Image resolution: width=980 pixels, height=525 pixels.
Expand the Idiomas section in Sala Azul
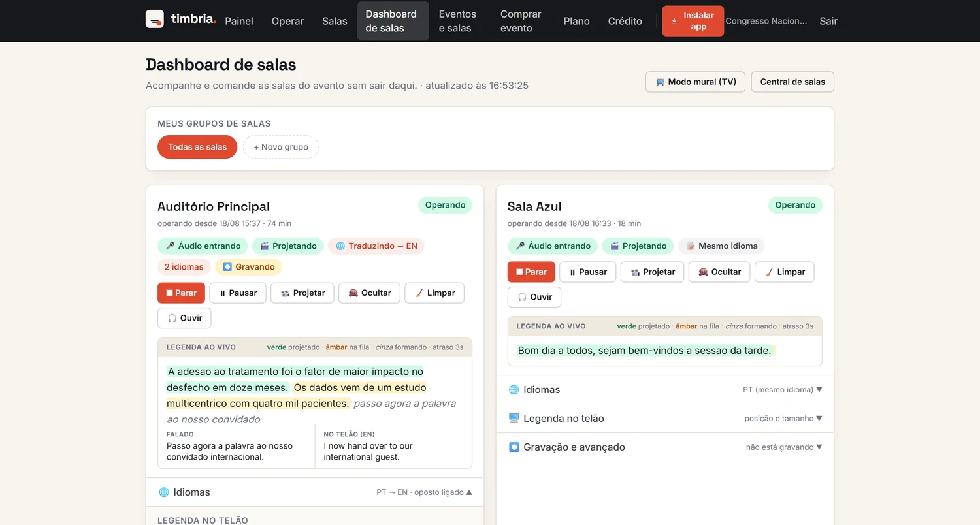(665, 390)
